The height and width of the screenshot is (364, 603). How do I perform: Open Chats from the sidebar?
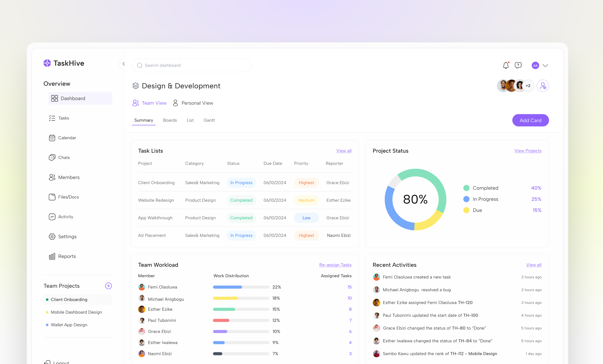point(64,157)
